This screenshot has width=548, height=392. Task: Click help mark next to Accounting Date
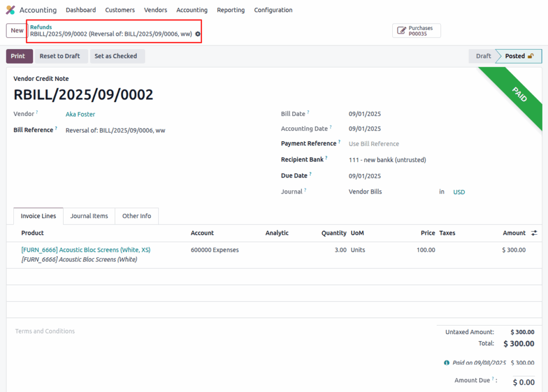tap(331, 127)
